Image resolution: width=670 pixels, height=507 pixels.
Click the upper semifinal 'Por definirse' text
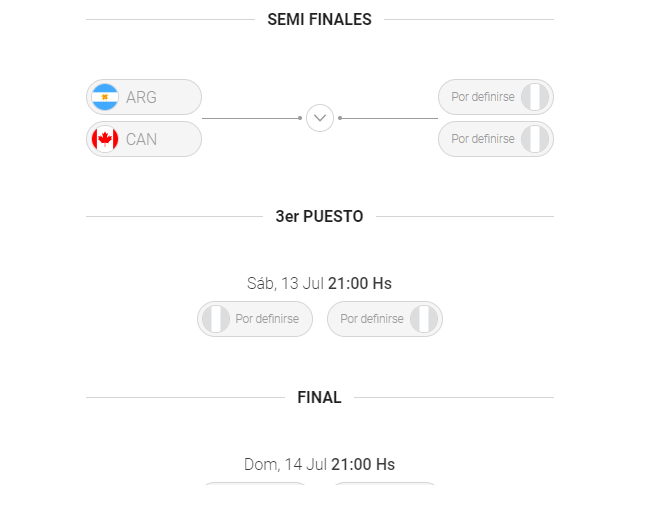pyautogui.click(x=483, y=97)
